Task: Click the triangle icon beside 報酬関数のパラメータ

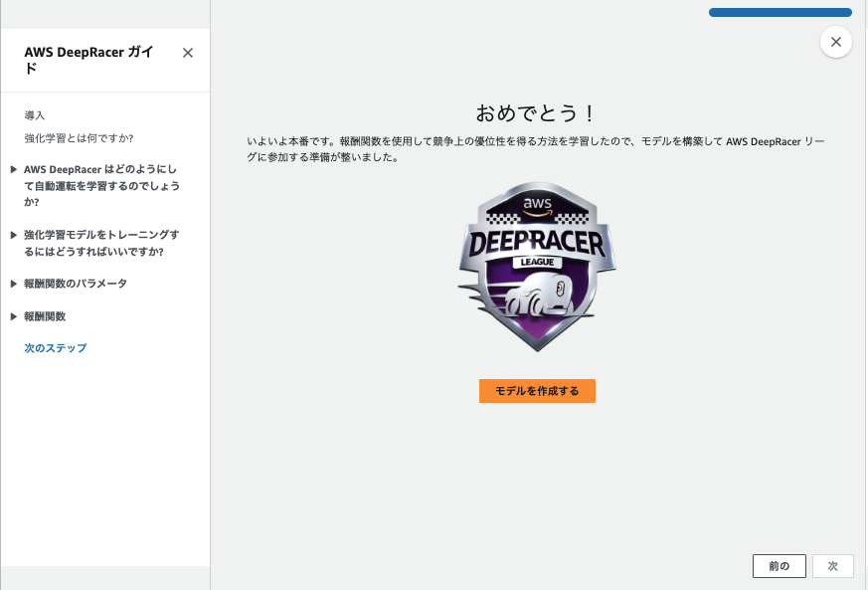Action: pos(14,283)
